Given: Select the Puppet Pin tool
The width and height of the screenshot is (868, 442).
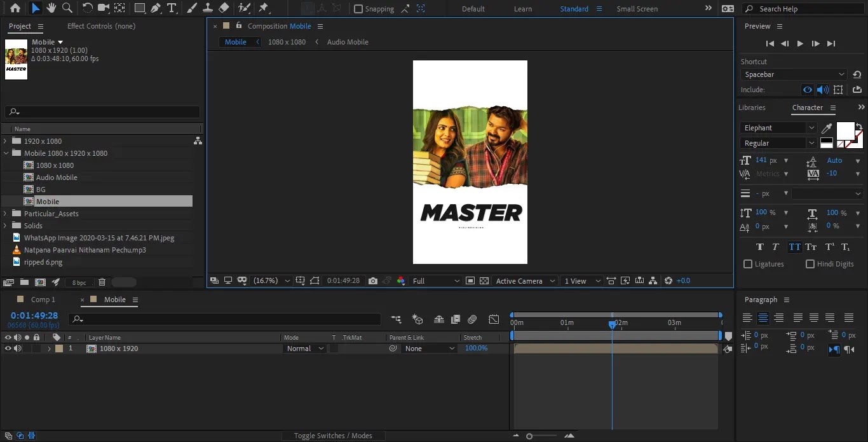Looking at the screenshot, I should click(x=264, y=8).
